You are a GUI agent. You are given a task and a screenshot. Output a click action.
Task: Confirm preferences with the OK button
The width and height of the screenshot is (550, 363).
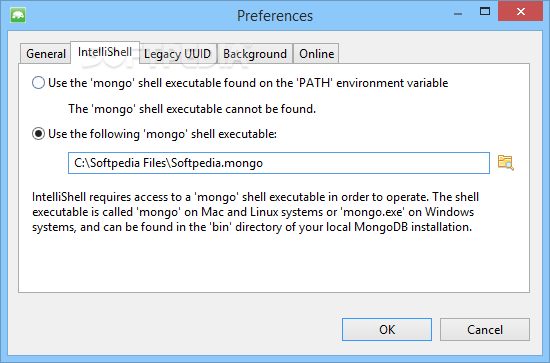point(387,330)
